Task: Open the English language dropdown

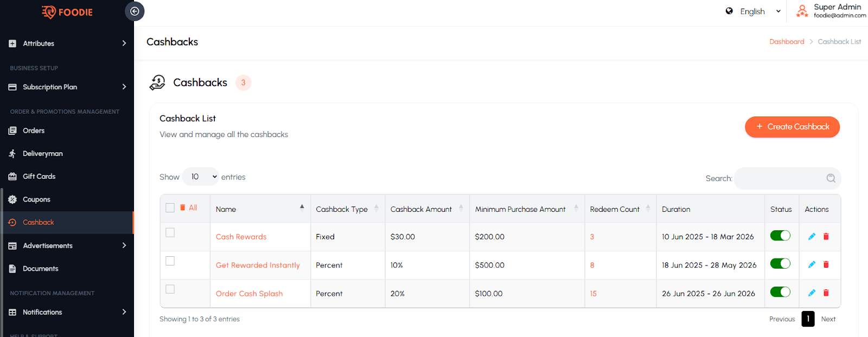Action: [x=753, y=11]
